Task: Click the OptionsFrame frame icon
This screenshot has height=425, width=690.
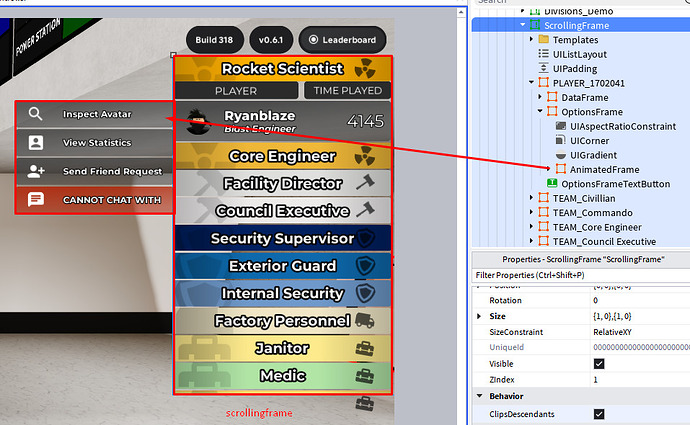Action: pos(552,111)
